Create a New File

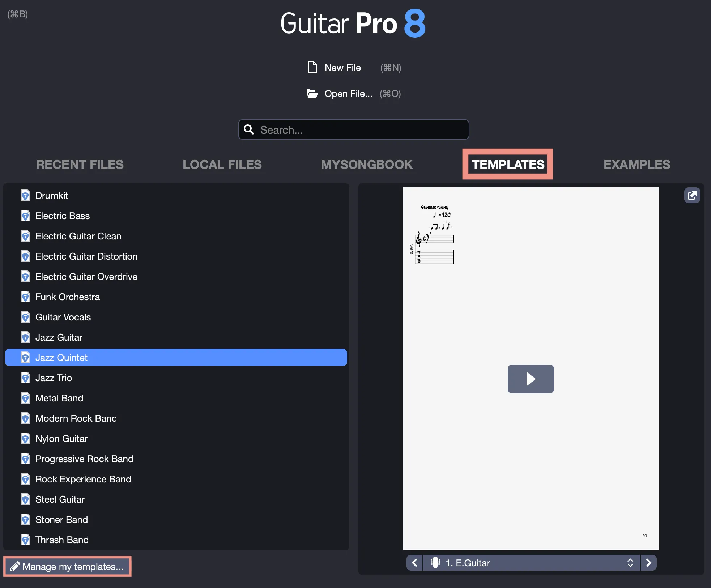tap(342, 68)
